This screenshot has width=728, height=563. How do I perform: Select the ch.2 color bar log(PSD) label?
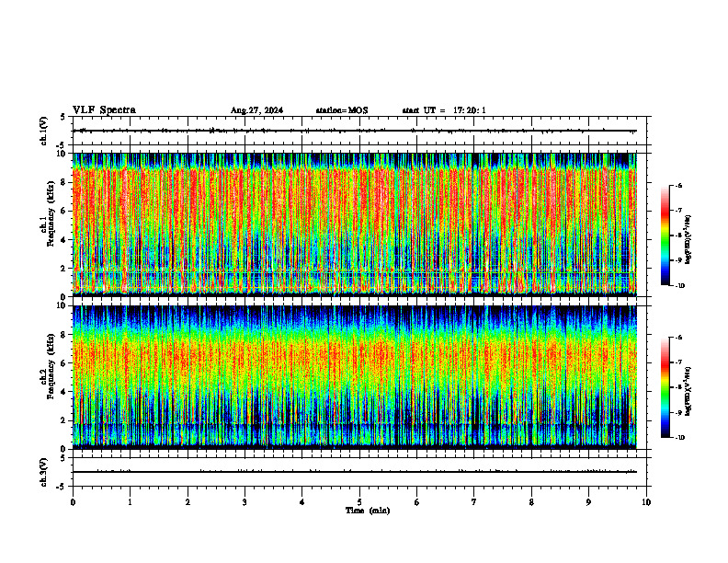click(688, 391)
